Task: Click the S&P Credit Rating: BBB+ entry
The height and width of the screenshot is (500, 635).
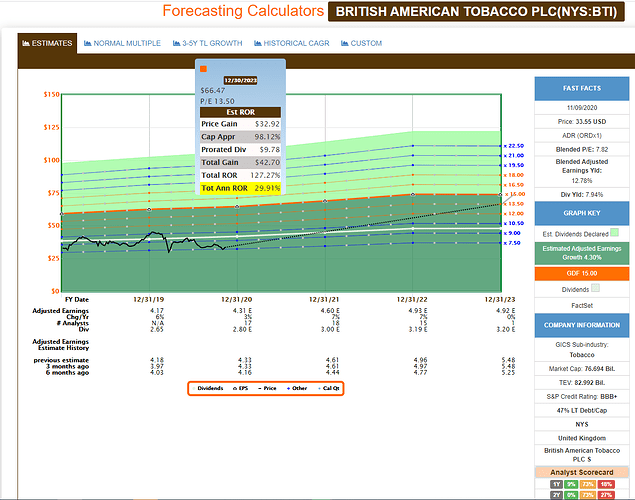Action: tap(582, 397)
